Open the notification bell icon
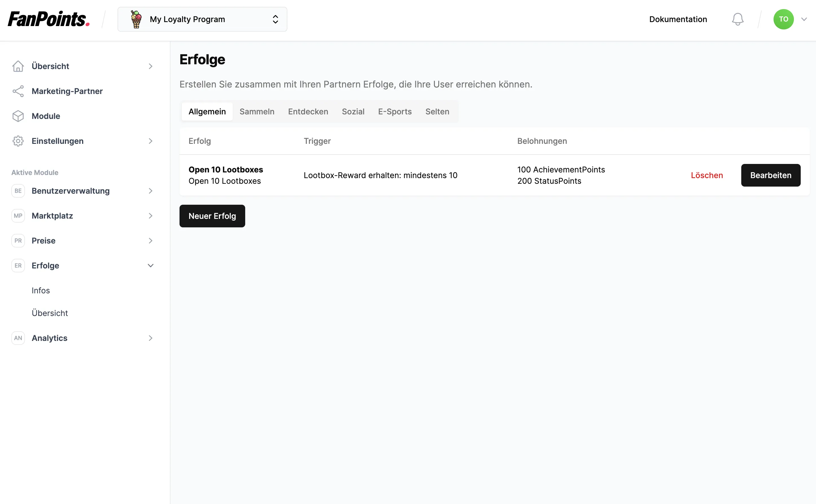816x504 pixels. [x=737, y=19]
